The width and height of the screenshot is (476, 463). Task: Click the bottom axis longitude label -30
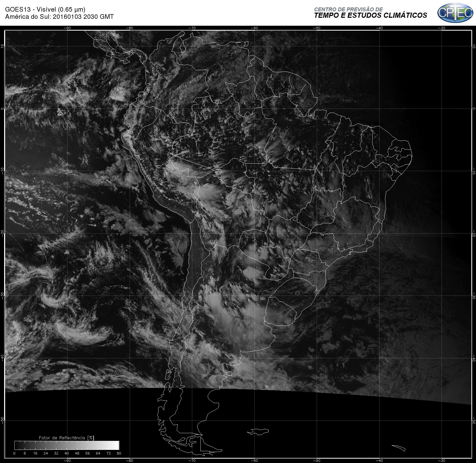tap(442, 461)
